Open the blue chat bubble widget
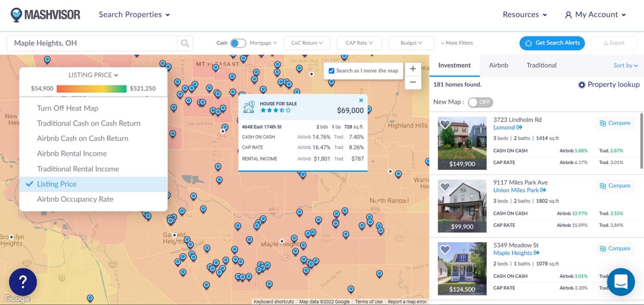Image resolution: width=644 pixels, height=305 pixels. click(621, 282)
